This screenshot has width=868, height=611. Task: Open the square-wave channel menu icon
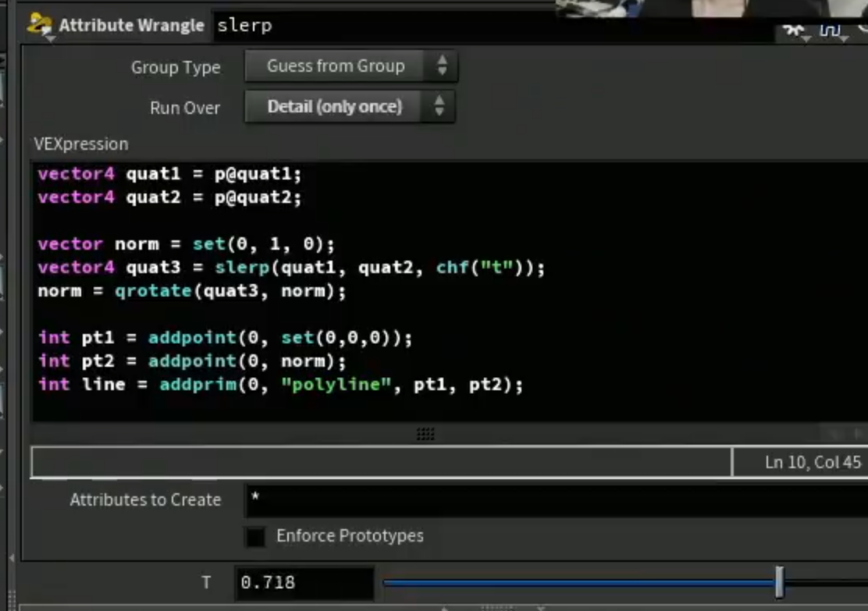pyautogui.click(x=831, y=31)
